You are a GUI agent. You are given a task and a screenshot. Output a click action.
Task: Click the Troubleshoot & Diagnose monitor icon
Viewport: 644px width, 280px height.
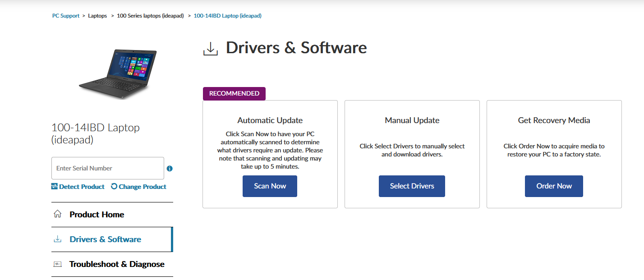point(57,264)
